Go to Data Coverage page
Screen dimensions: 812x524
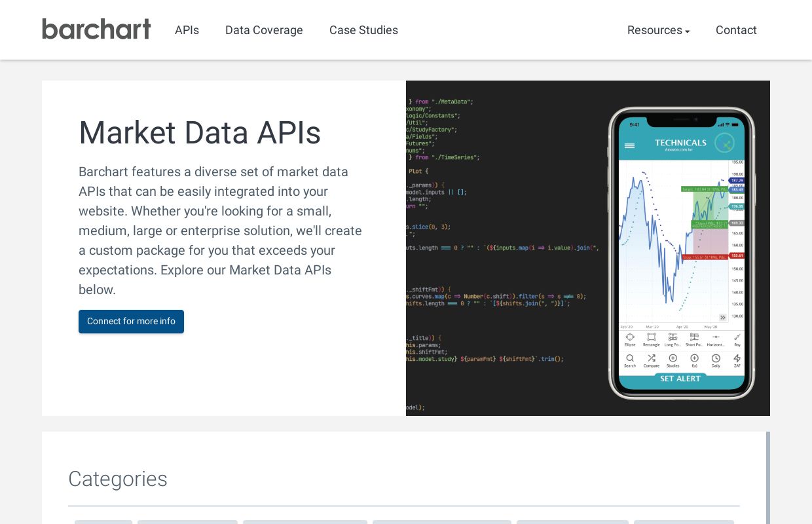pyautogui.click(x=264, y=30)
